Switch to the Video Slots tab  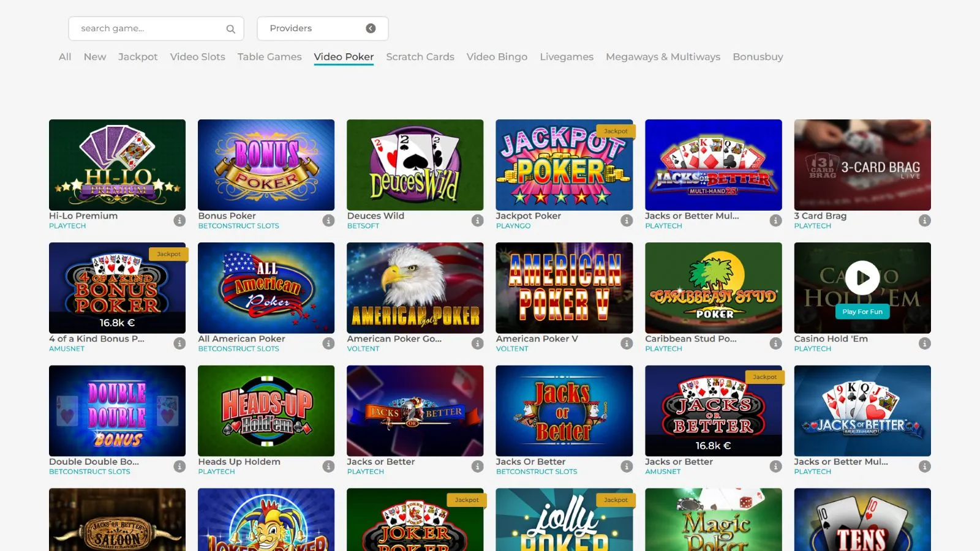[x=197, y=57]
